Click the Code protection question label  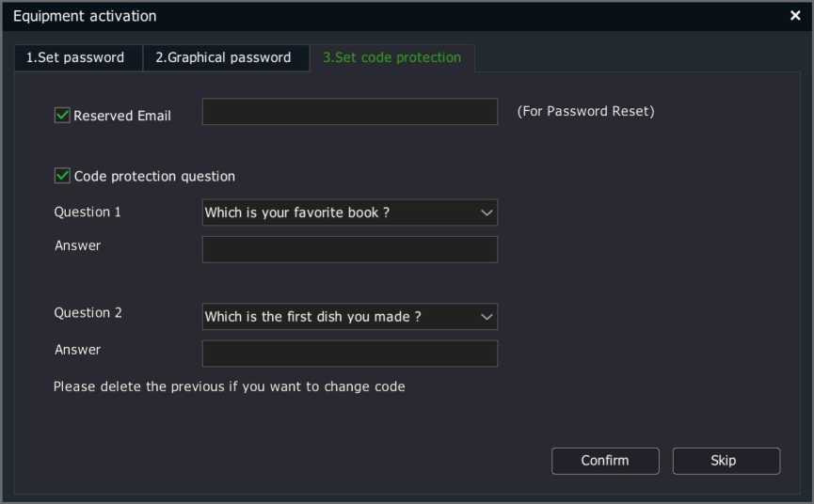154,176
